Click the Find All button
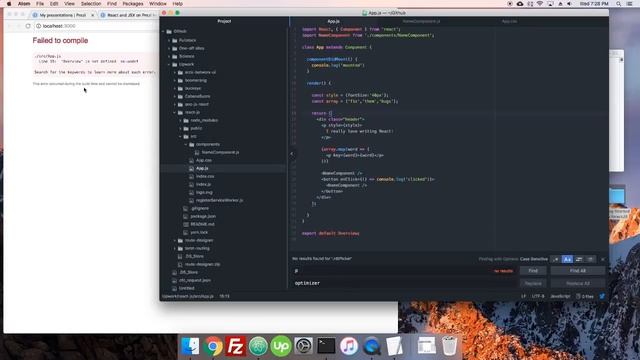Viewport: 640px width, 360px height. pyautogui.click(x=578, y=271)
